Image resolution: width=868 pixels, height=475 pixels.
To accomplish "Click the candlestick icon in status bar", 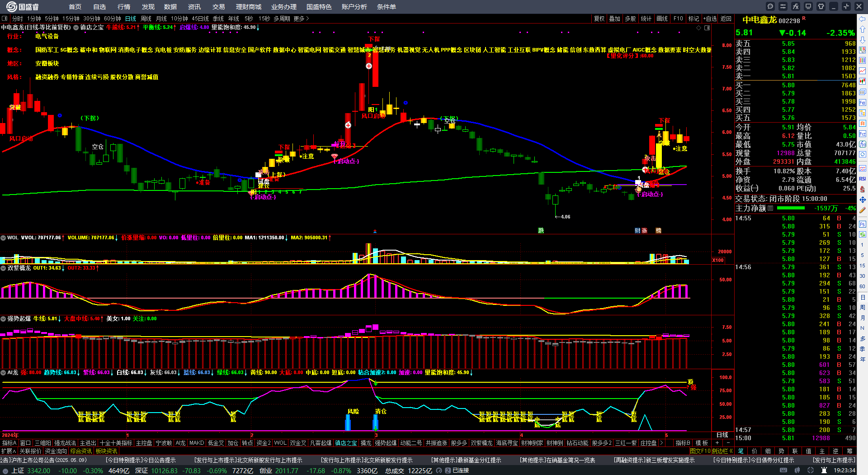I will point(797,470).
